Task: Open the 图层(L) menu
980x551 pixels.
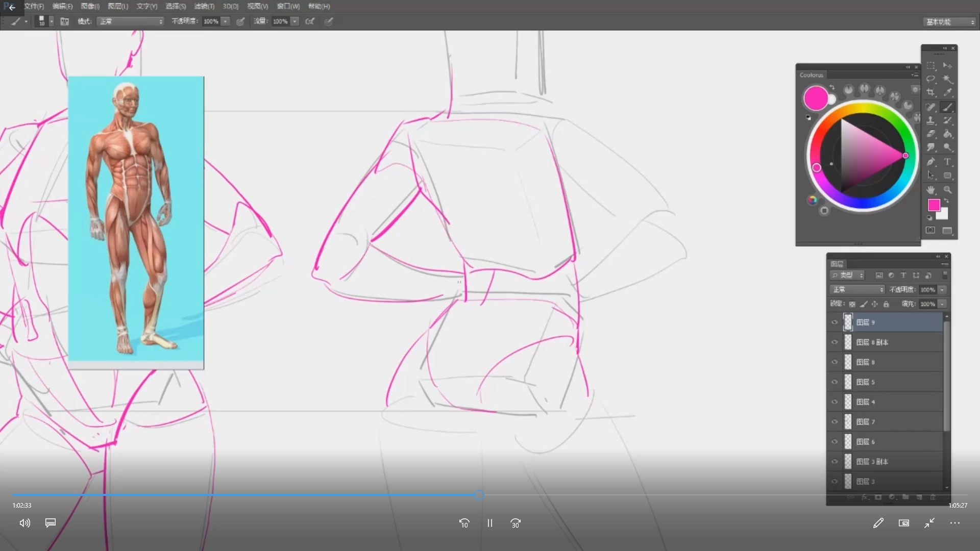Action: pos(118,6)
